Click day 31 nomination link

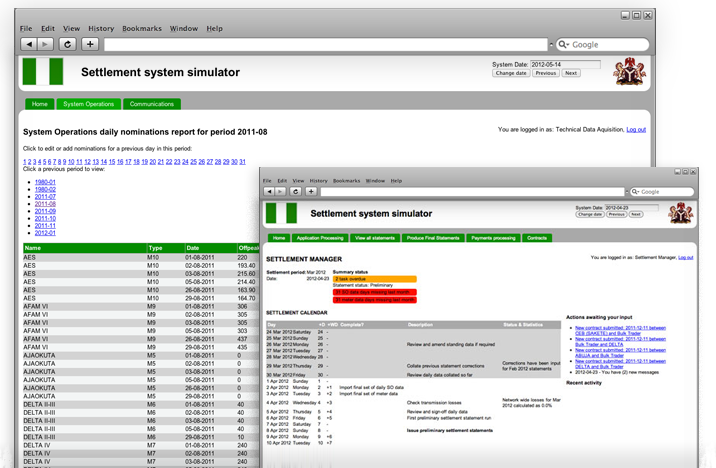click(242, 162)
